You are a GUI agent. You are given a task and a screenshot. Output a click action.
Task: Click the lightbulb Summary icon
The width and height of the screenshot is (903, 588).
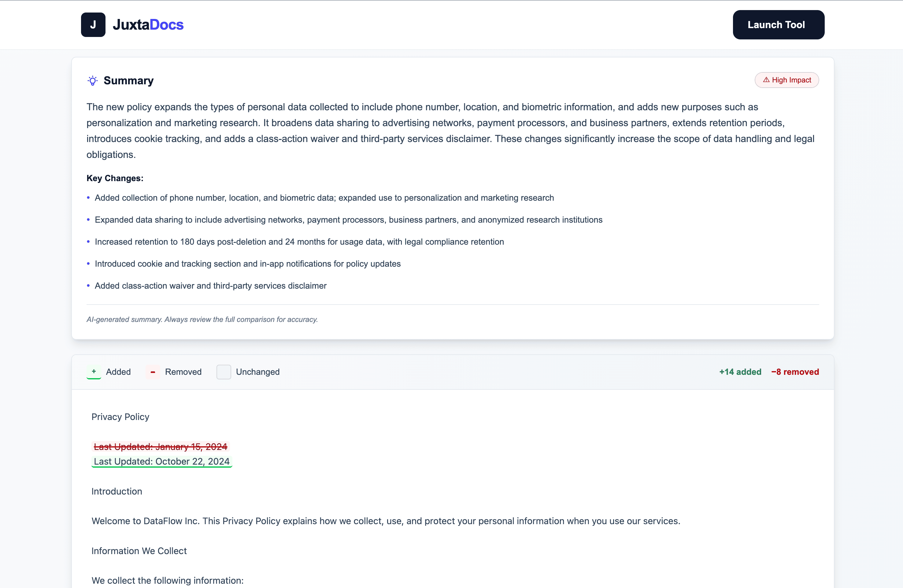coord(93,80)
